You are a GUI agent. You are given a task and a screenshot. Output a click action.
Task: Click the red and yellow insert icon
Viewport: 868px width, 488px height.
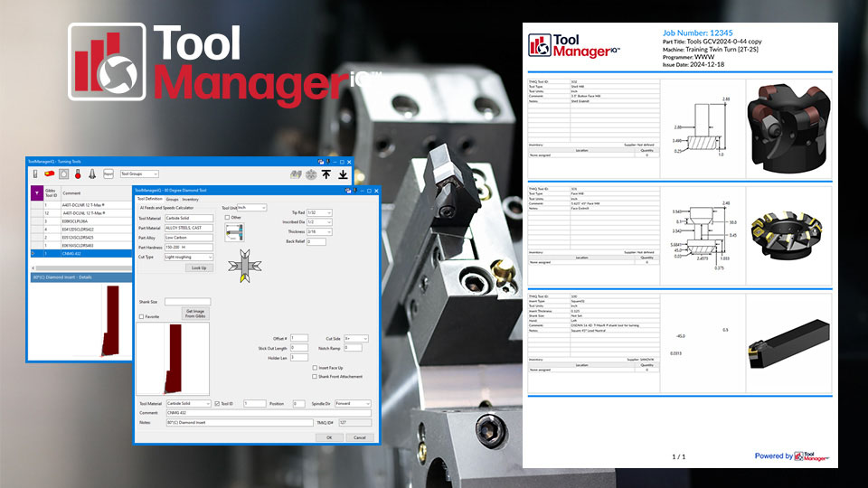click(49, 174)
